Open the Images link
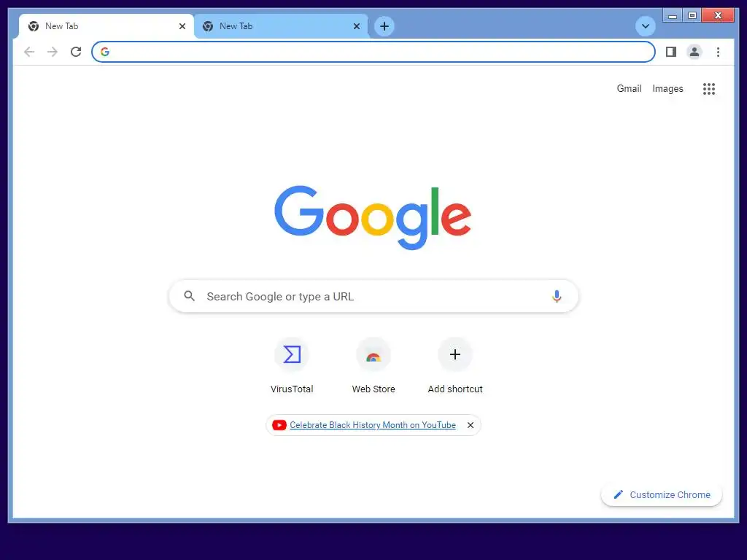 pos(667,88)
